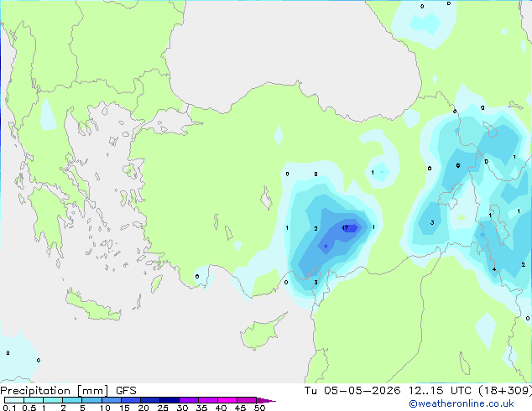Viewport: 532px width, 411px height.
Task: Pick the 2–5 mm legend color swatch
Action: point(72,400)
